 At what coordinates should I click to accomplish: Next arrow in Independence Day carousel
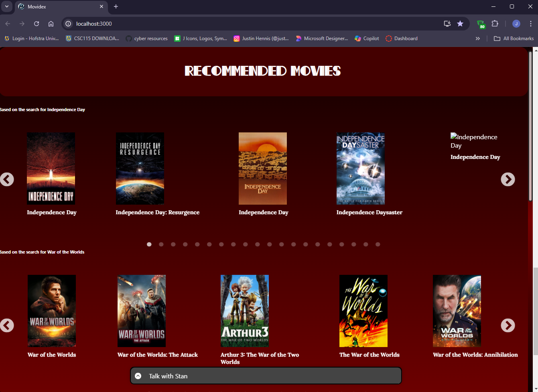click(x=508, y=179)
